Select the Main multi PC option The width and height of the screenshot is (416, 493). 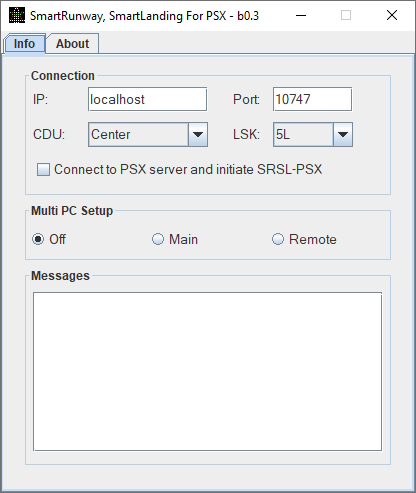pos(158,239)
